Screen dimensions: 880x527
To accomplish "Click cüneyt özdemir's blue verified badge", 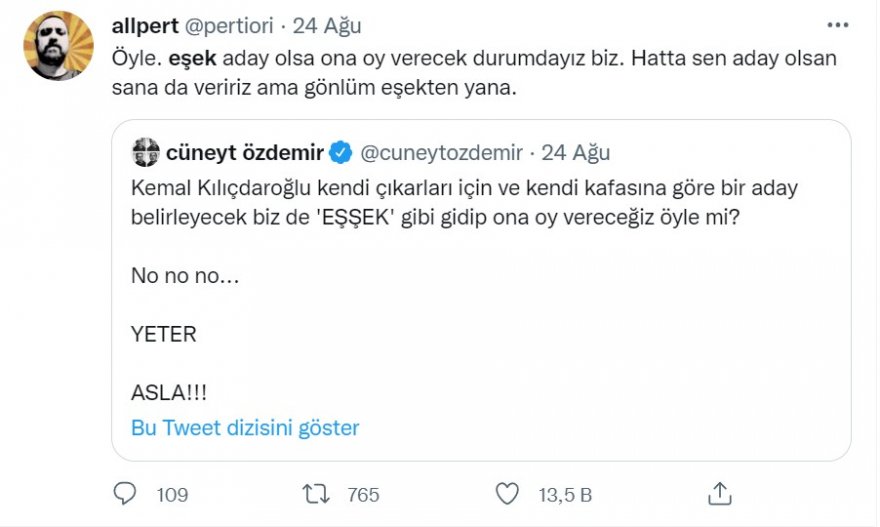I will pos(340,153).
